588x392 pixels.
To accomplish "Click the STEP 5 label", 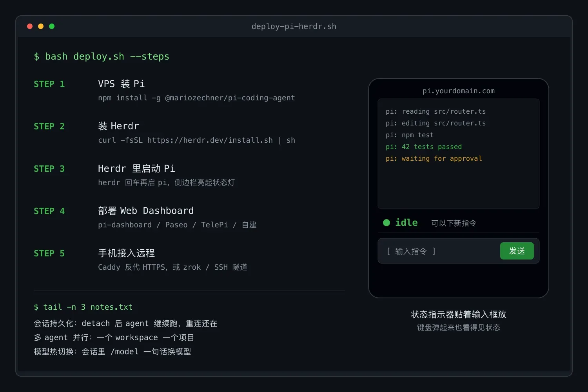I will click(x=49, y=253).
